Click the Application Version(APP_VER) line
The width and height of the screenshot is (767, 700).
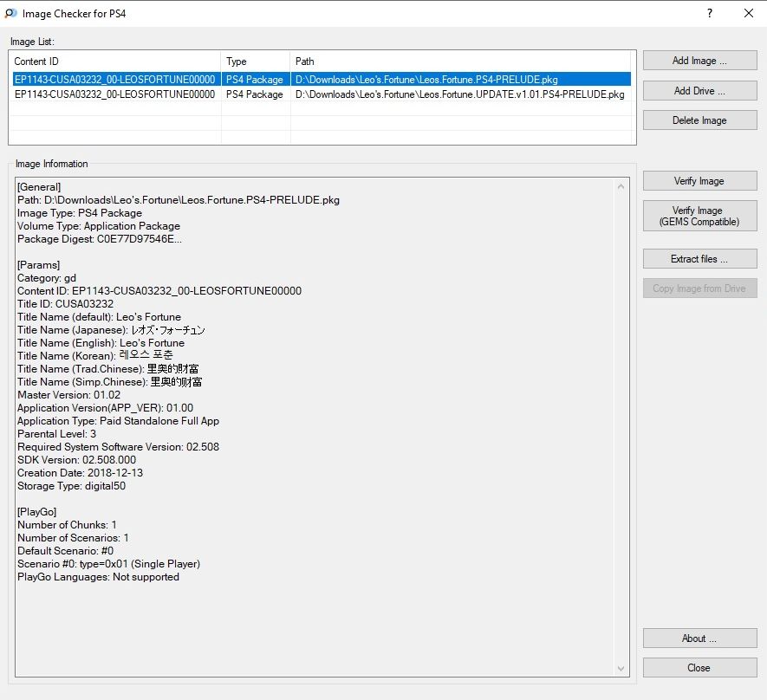coord(105,408)
